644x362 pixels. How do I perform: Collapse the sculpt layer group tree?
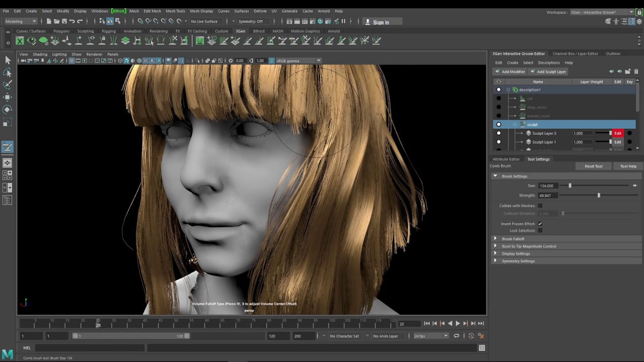click(515, 124)
